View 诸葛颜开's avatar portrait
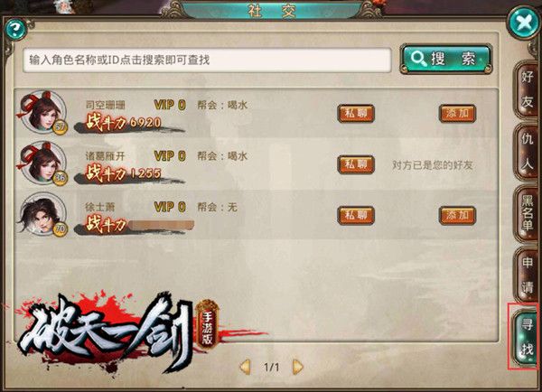 42,163
